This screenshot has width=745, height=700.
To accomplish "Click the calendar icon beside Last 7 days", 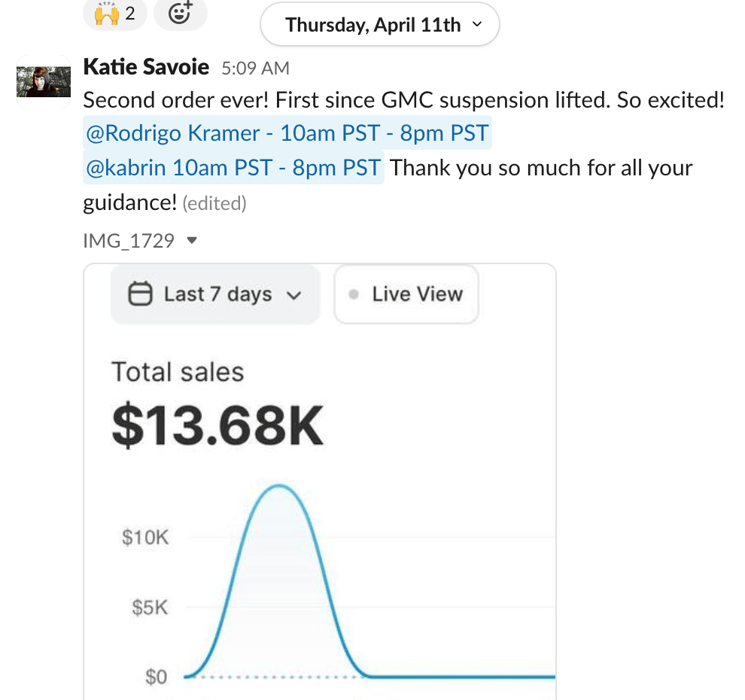I will tap(140, 294).
